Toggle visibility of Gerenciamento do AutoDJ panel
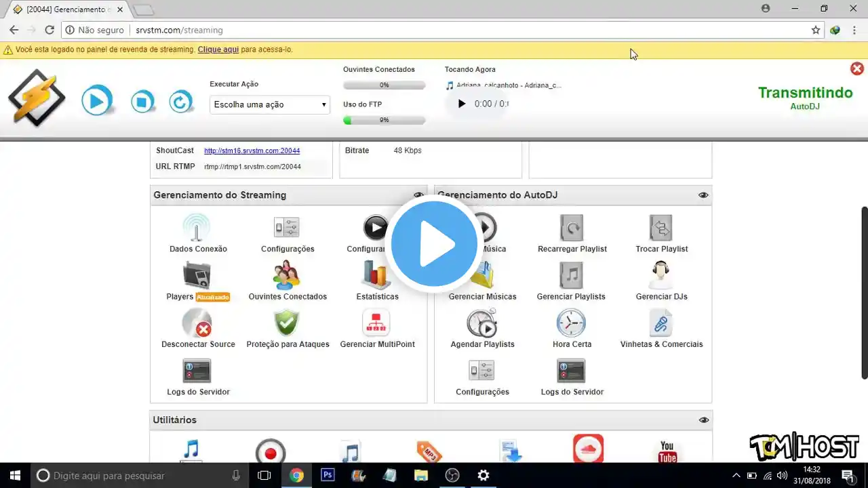The height and width of the screenshot is (488, 868). (703, 195)
